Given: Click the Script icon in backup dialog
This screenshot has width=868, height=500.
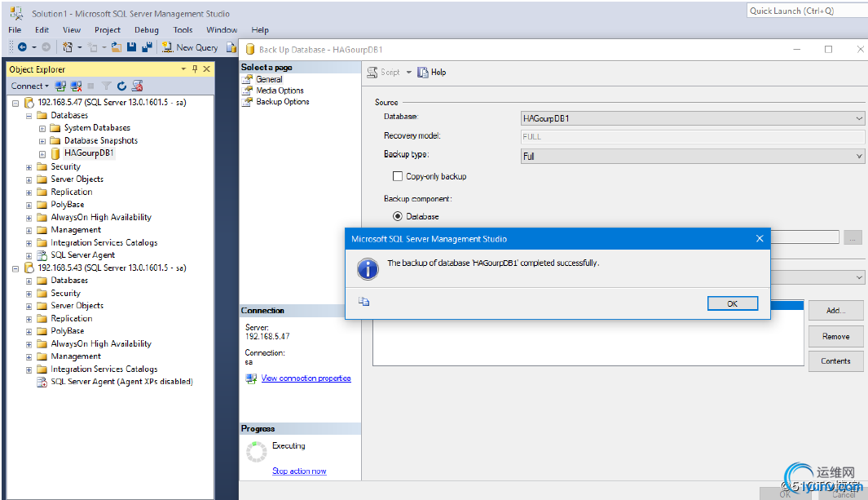Looking at the screenshot, I should (x=372, y=73).
